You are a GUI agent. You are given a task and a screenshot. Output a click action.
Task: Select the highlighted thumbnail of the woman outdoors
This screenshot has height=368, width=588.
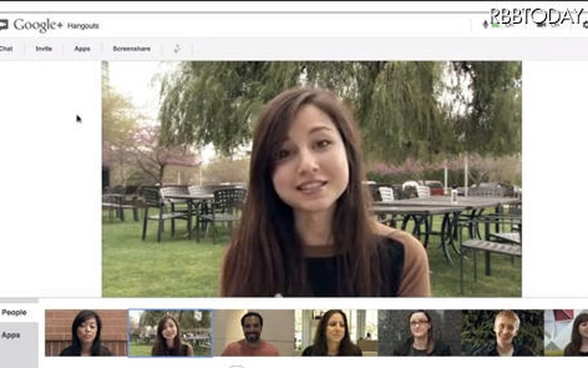pos(171,333)
